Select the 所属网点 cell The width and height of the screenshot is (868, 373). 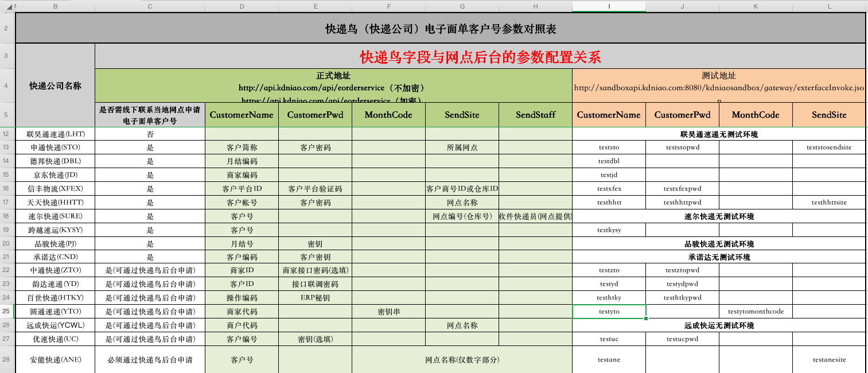[x=462, y=147]
